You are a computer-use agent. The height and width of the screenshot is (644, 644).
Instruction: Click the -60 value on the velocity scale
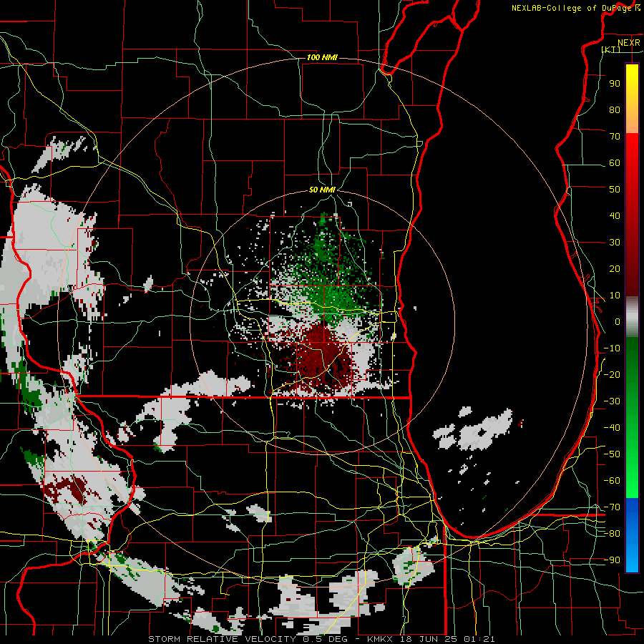tap(612, 481)
